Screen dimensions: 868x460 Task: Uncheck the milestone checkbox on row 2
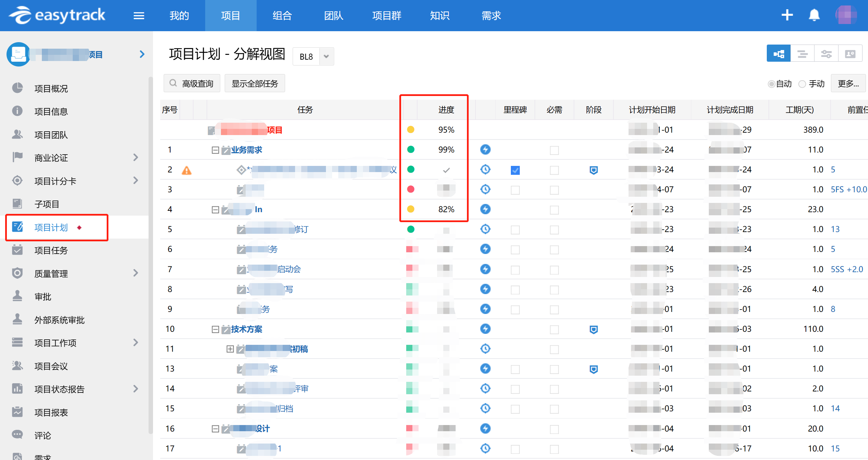[515, 170]
